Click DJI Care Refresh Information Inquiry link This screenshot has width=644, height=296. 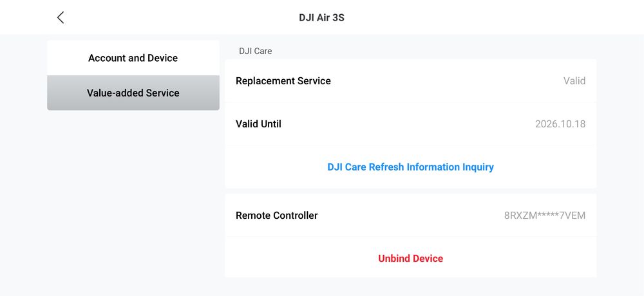pyautogui.click(x=410, y=167)
